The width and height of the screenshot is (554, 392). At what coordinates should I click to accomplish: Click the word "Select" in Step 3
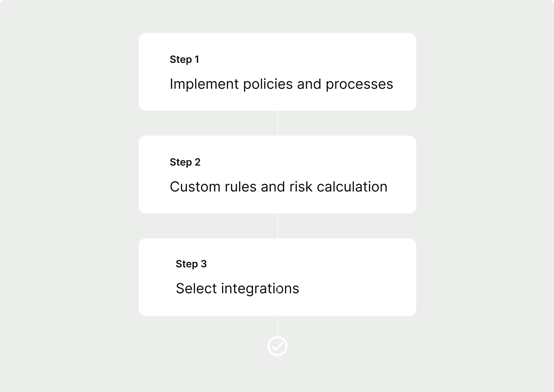tap(196, 288)
